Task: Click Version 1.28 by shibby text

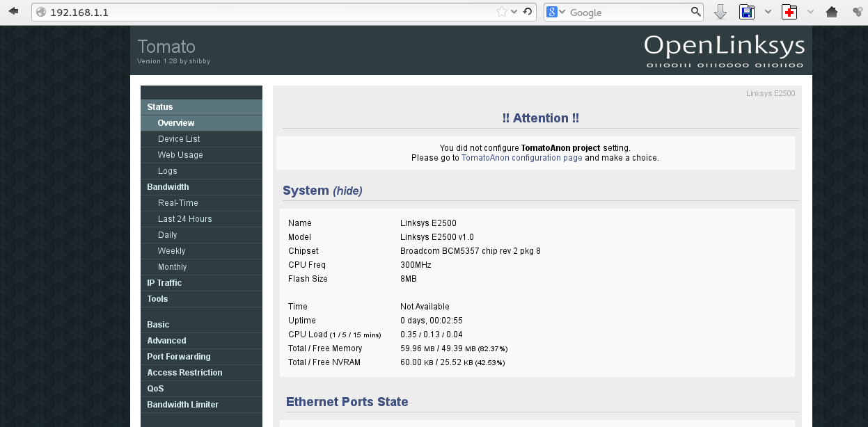Action: click(x=174, y=61)
